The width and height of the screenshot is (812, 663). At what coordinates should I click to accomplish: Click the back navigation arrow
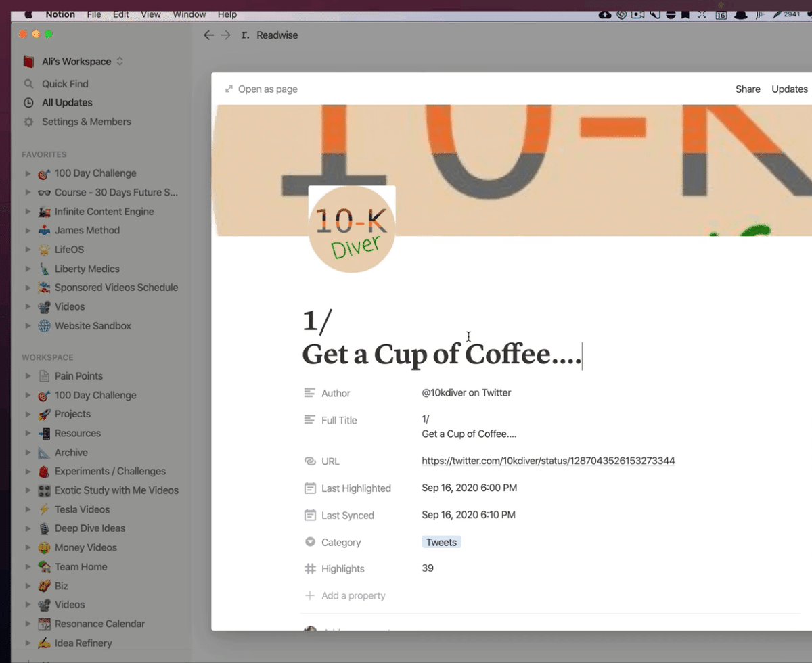point(208,35)
